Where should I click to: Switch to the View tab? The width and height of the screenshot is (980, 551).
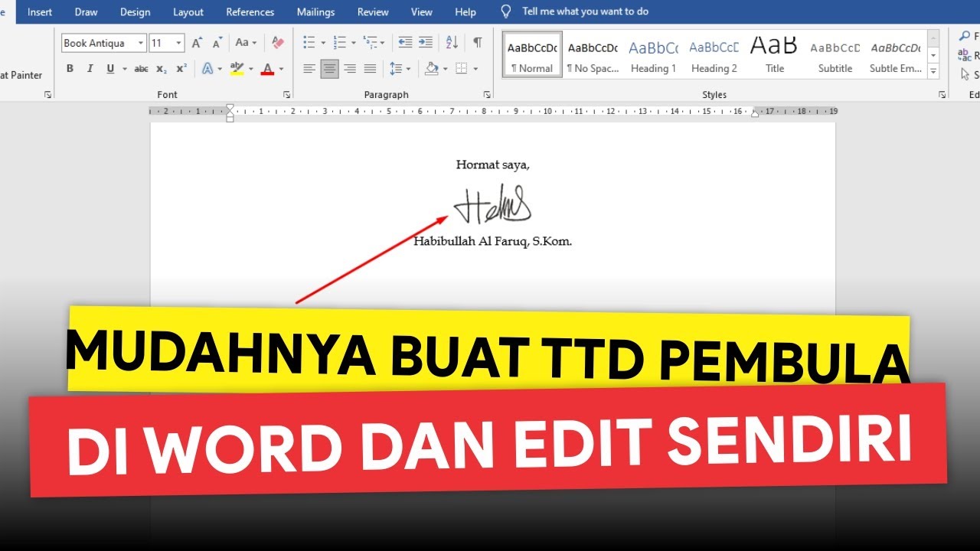(422, 11)
